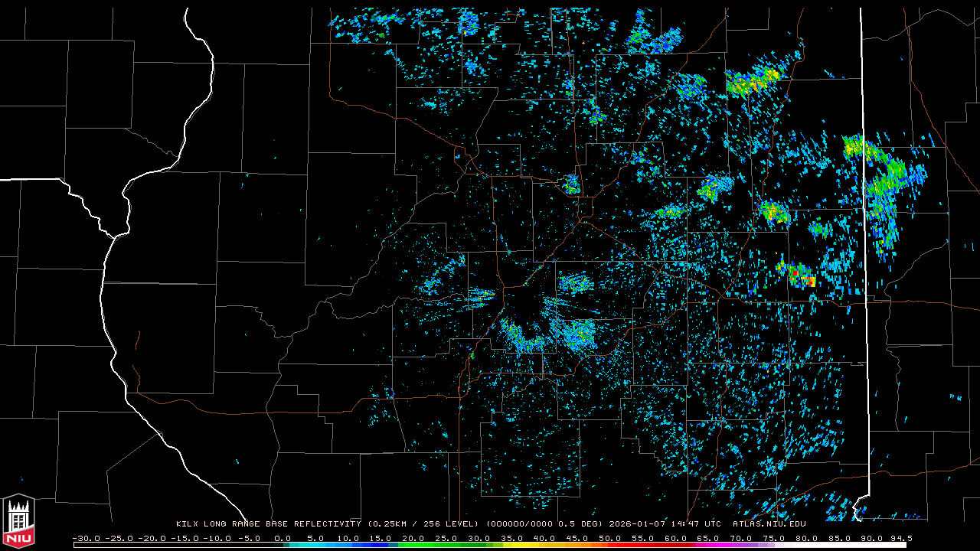
Task: Click the 35.0 scale label
Action: click(512, 539)
